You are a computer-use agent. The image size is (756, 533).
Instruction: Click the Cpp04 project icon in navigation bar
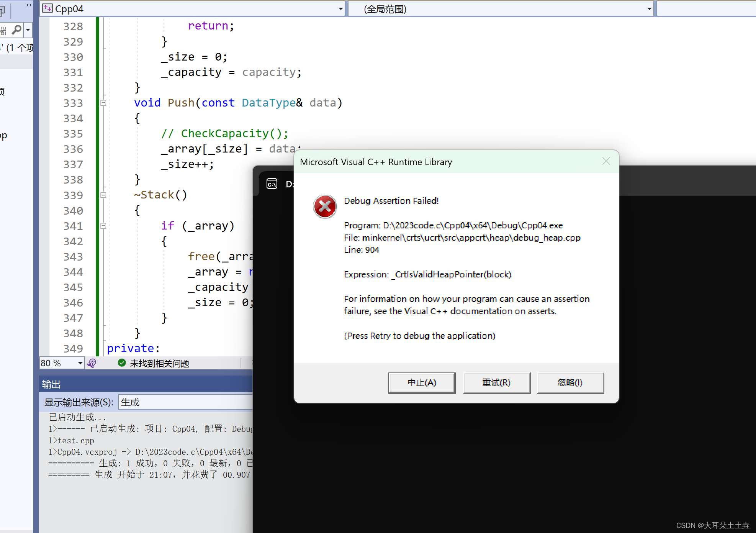pos(47,8)
